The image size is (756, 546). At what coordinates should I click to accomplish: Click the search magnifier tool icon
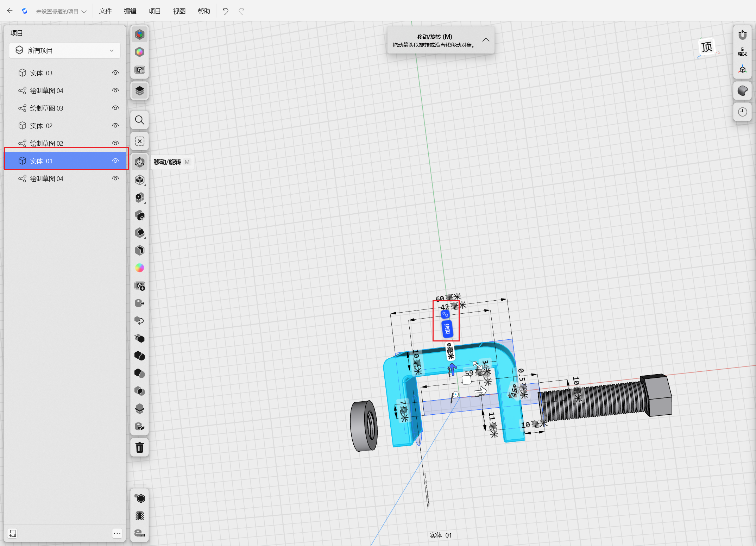(140, 120)
